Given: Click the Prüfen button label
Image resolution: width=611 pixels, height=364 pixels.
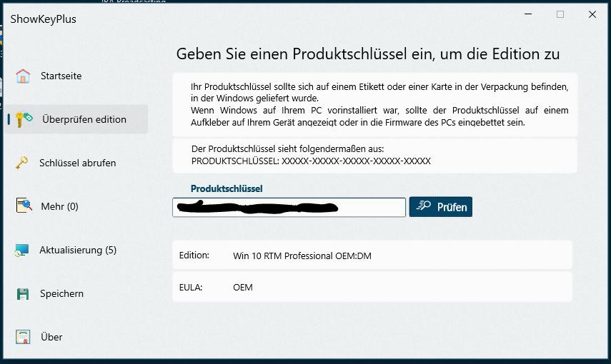Looking at the screenshot, I should click(x=452, y=207).
